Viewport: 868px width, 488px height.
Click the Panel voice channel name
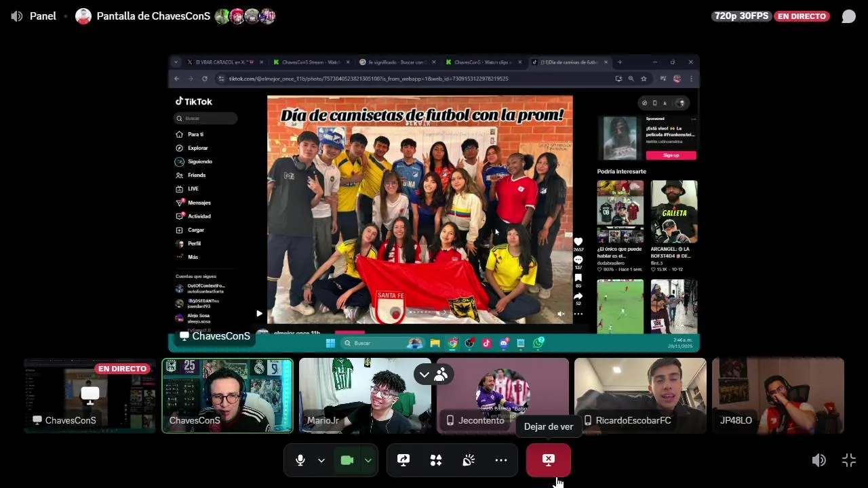point(43,16)
